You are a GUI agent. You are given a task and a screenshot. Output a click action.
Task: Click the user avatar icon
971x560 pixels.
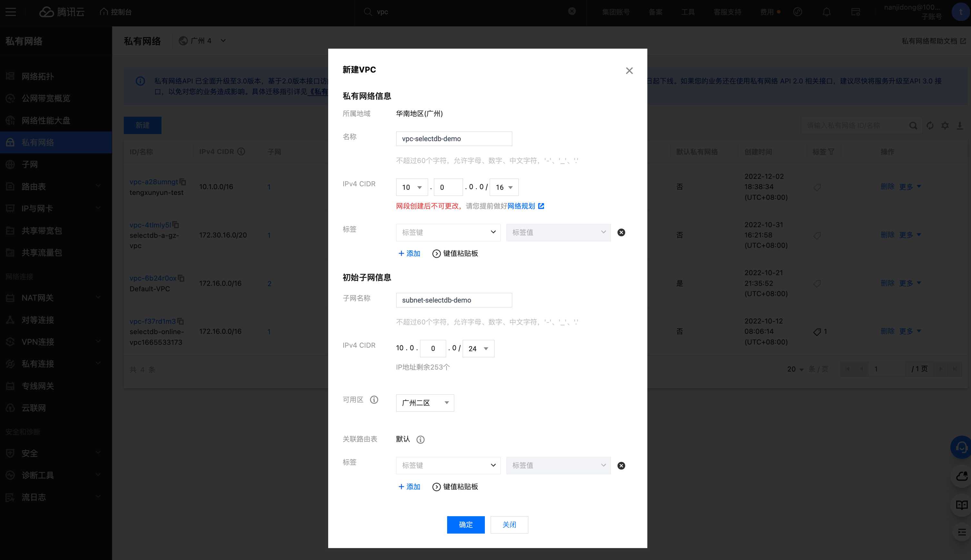[x=961, y=12]
